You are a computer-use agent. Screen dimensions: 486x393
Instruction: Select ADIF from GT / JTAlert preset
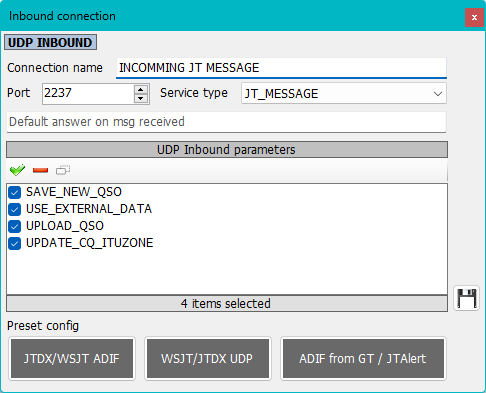click(363, 359)
